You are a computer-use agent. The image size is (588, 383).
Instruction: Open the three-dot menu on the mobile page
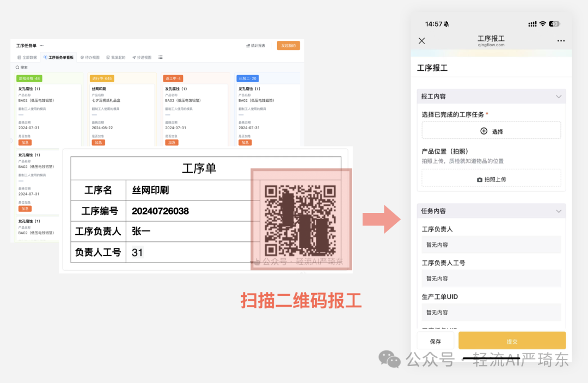(561, 40)
